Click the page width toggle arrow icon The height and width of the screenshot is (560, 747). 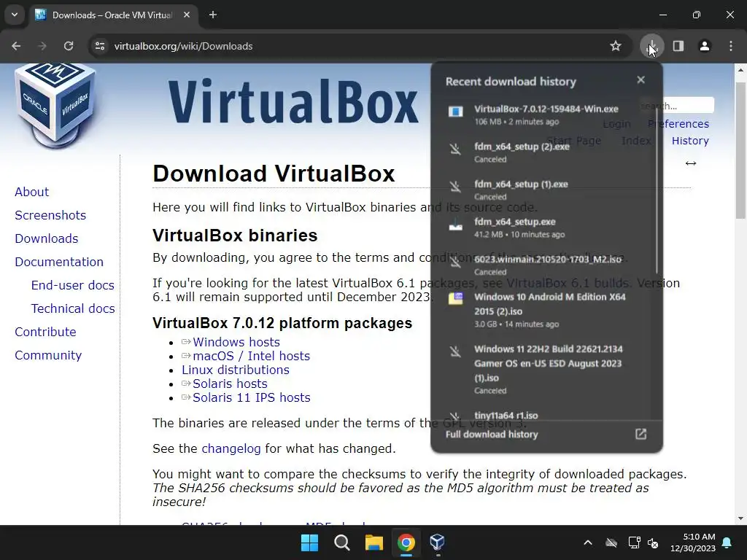[x=691, y=163]
